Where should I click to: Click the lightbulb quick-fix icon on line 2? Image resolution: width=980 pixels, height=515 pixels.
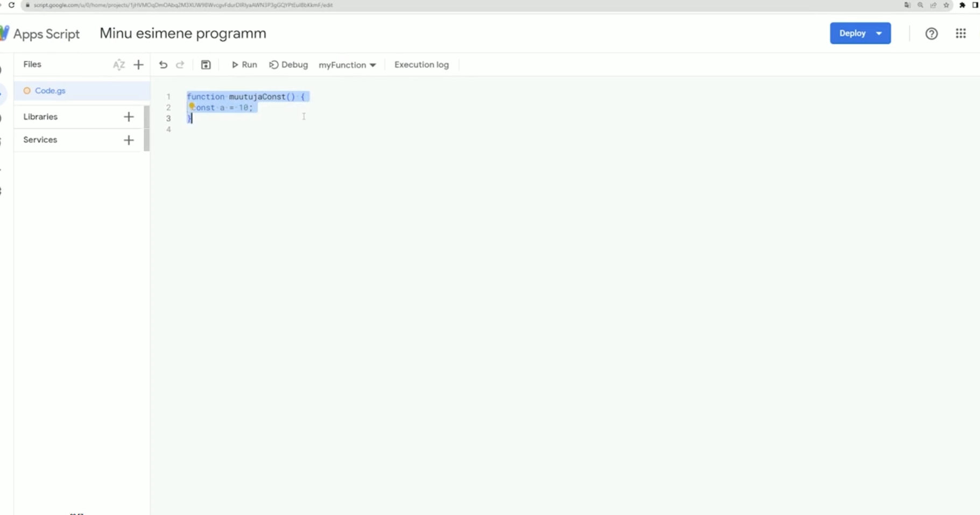click(192, 107)
